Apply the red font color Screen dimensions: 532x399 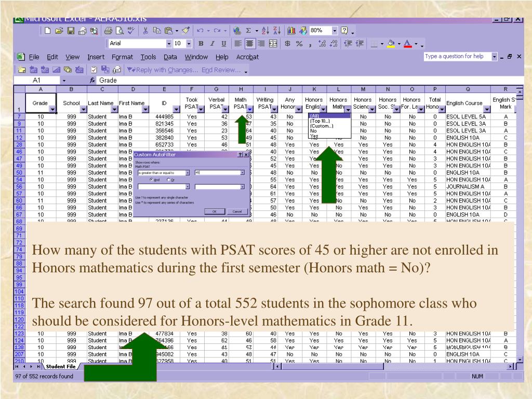point(408,44)
